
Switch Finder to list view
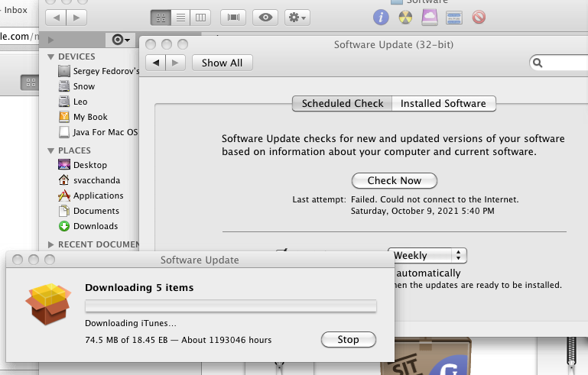click(180, 18)
